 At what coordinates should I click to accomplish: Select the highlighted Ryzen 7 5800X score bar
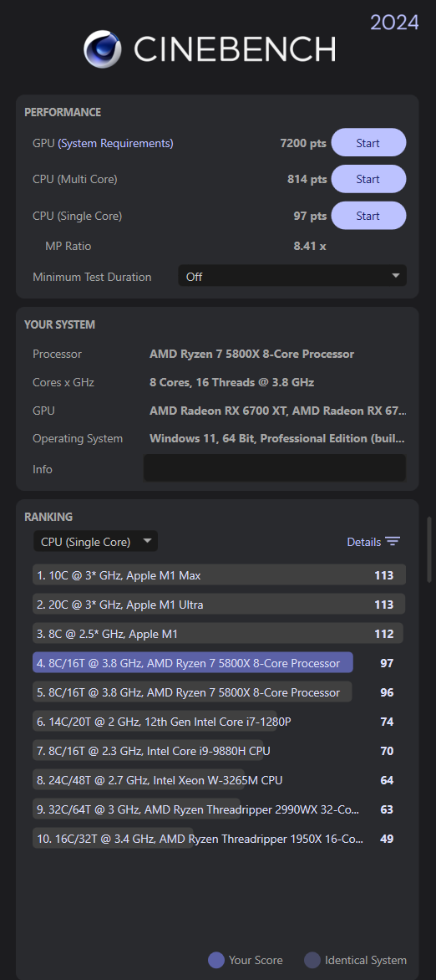pos(192,663)
